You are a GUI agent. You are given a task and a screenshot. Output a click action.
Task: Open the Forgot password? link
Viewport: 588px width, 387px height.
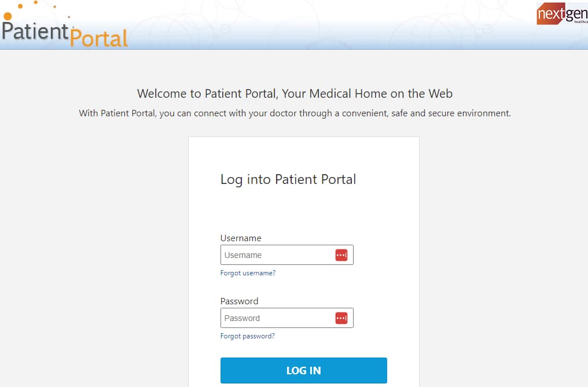click(248, 336)
